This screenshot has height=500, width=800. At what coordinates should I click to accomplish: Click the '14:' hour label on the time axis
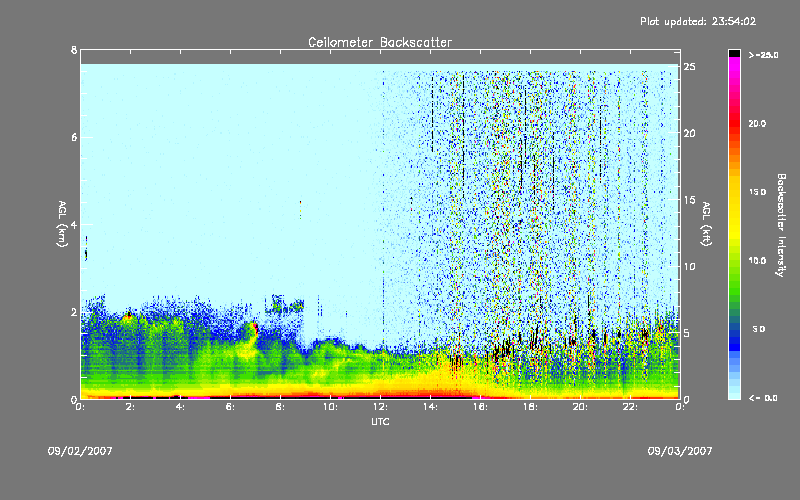click(430, 407)
